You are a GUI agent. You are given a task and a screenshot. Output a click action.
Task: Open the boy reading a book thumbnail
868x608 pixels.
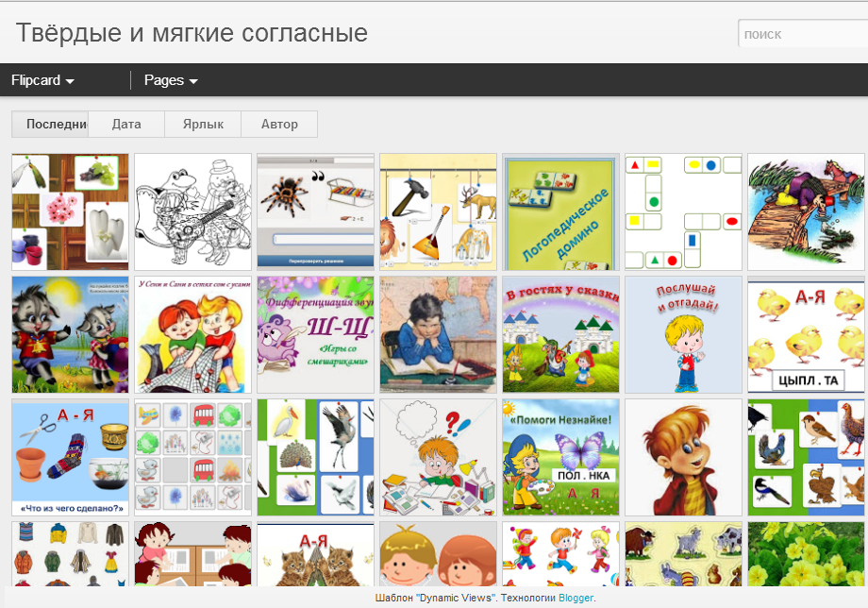(x=439, y=335)
